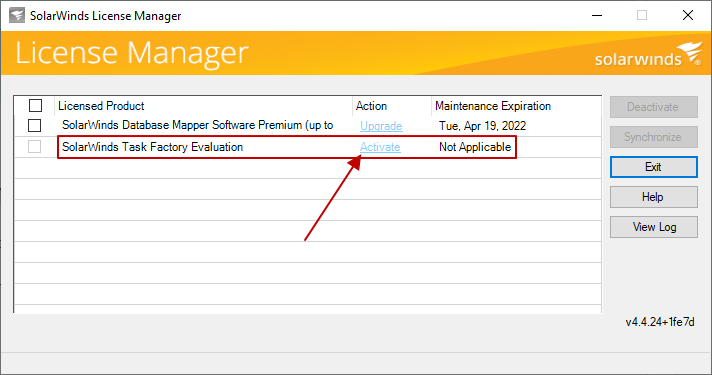Check the box for SolarWinds Database Mapper row

click(x=35, y=125)
